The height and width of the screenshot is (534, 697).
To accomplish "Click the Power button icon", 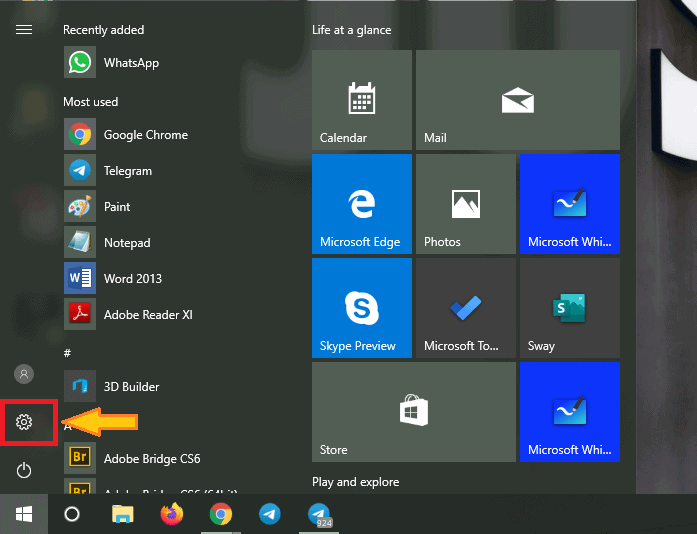I will (x=24, y=470).
